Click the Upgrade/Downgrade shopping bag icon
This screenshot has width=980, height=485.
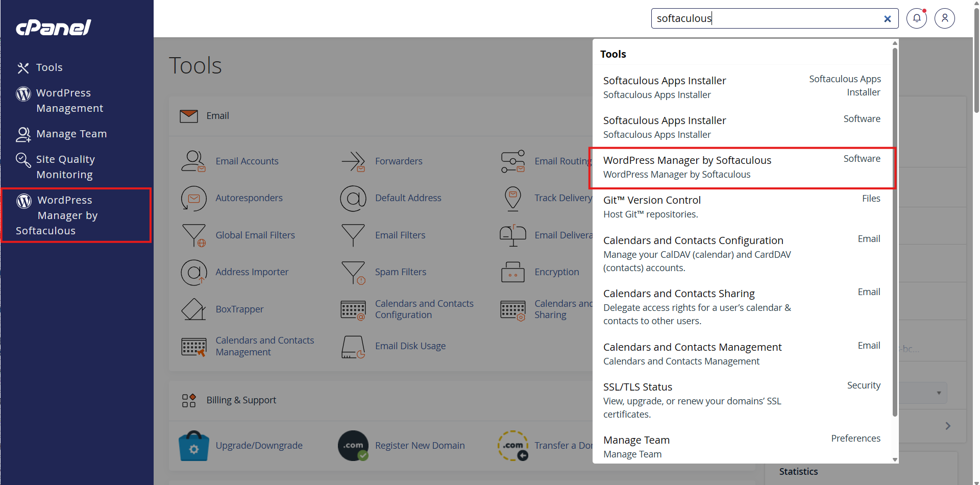tap(193, 446)
